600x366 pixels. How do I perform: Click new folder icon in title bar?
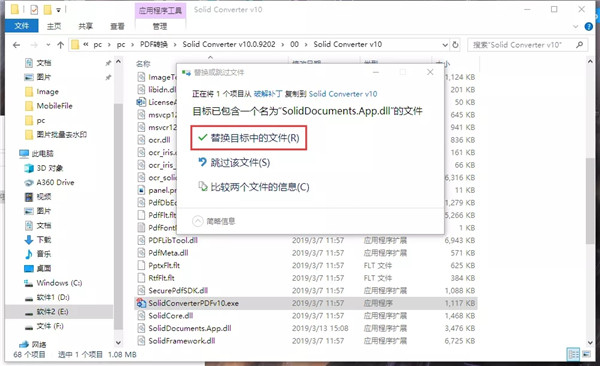tap(48, 10)
